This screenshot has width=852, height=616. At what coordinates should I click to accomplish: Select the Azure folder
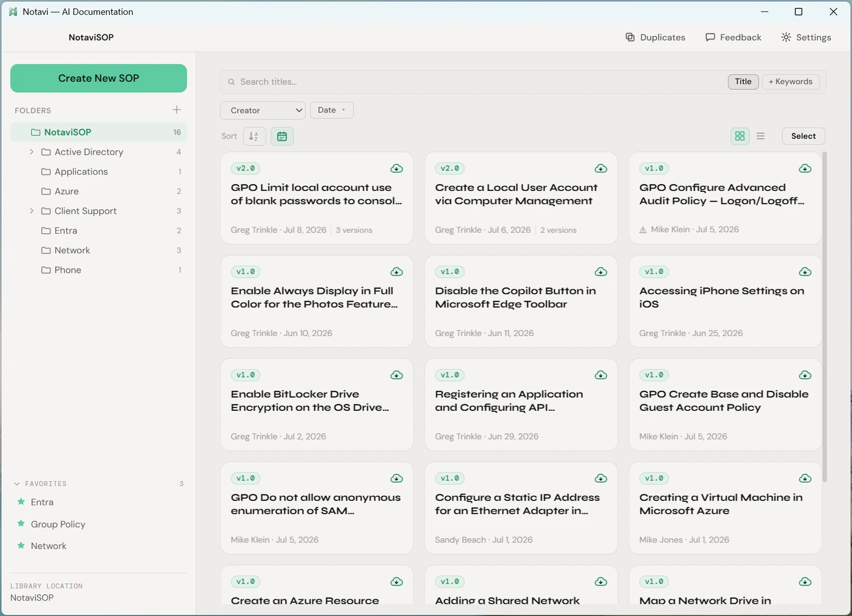[99, 191]
